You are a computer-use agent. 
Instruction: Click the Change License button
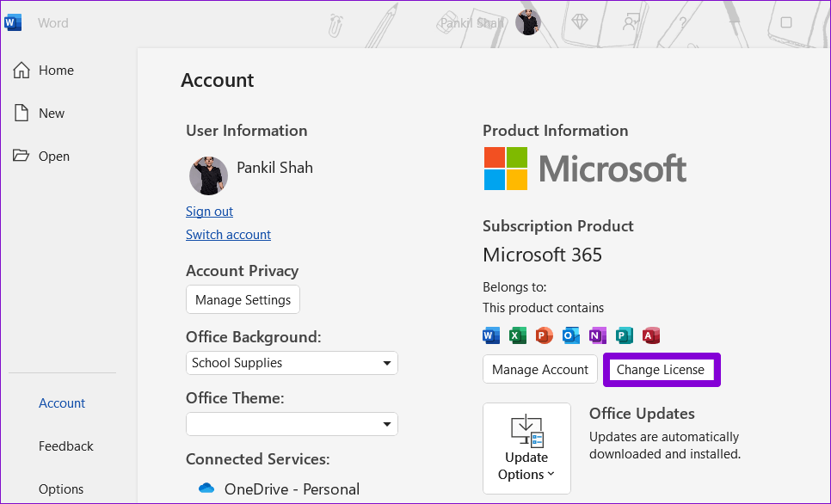661,369
